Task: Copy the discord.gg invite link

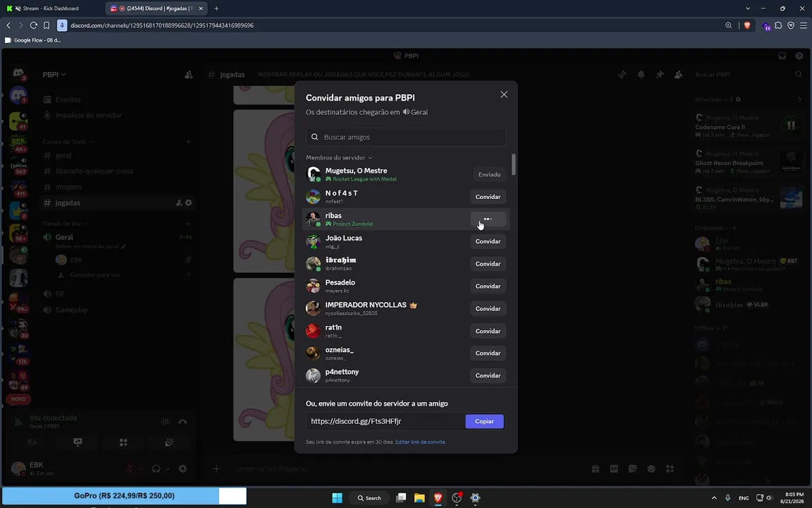Action: point(484,421)
